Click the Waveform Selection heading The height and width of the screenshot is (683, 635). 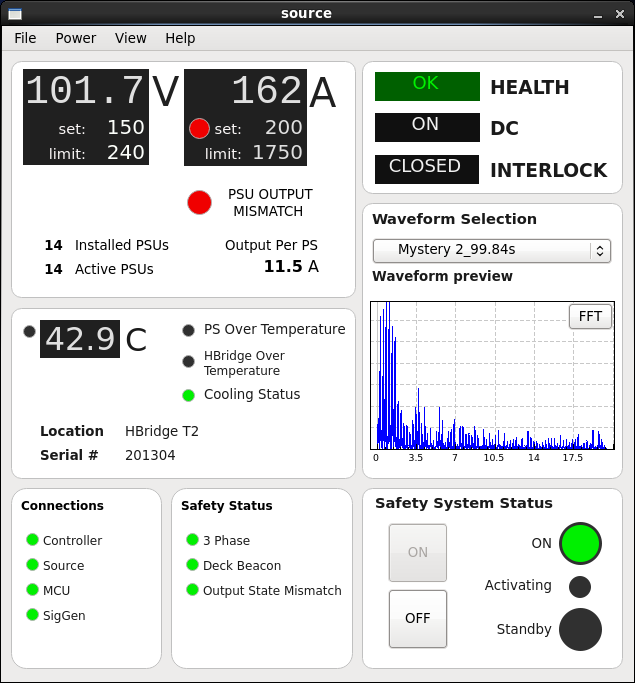pyautogui.click(x=454, y=219)
